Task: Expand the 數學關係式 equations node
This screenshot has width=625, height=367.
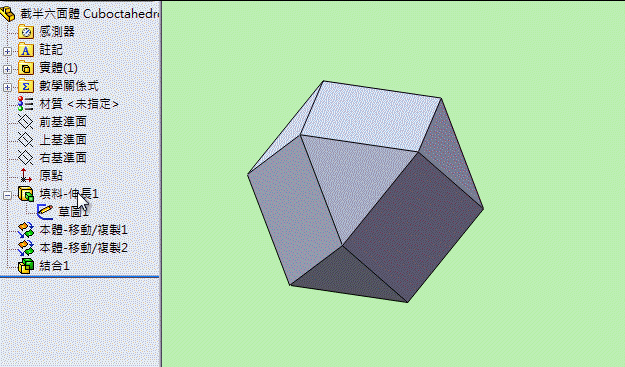Action: 7,87
